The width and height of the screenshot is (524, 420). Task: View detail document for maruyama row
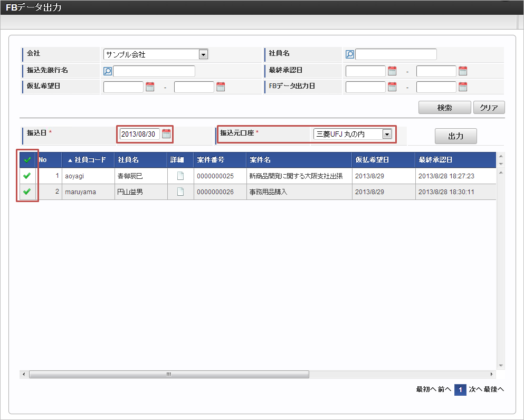pyautogui.click(x=180, y=192)
